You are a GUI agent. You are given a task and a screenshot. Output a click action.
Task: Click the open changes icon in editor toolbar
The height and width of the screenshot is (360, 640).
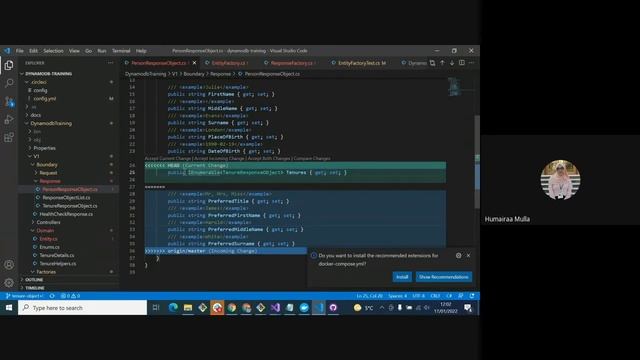[x=432, y=63]
